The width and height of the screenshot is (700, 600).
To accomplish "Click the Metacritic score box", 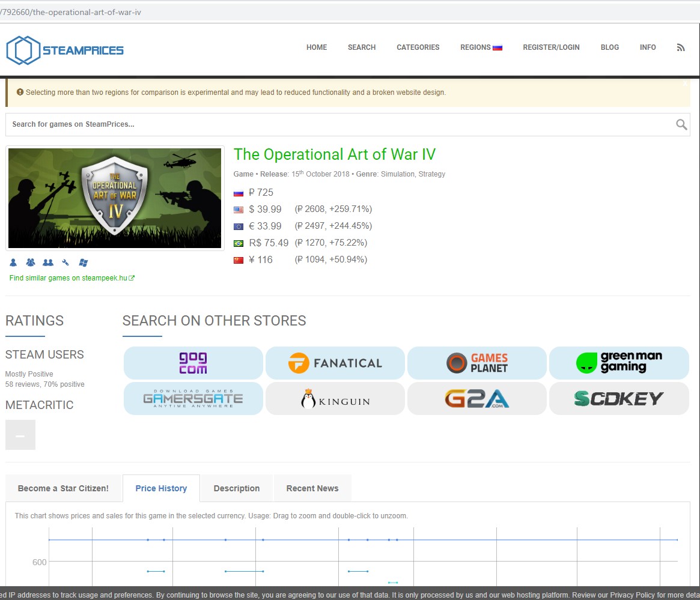I will click(x=20, y=435).
